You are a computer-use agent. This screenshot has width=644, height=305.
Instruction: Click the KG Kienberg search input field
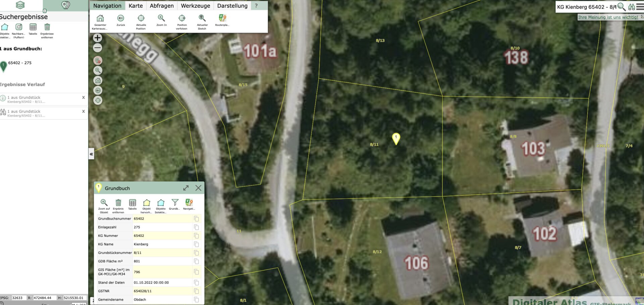point(586,7)
